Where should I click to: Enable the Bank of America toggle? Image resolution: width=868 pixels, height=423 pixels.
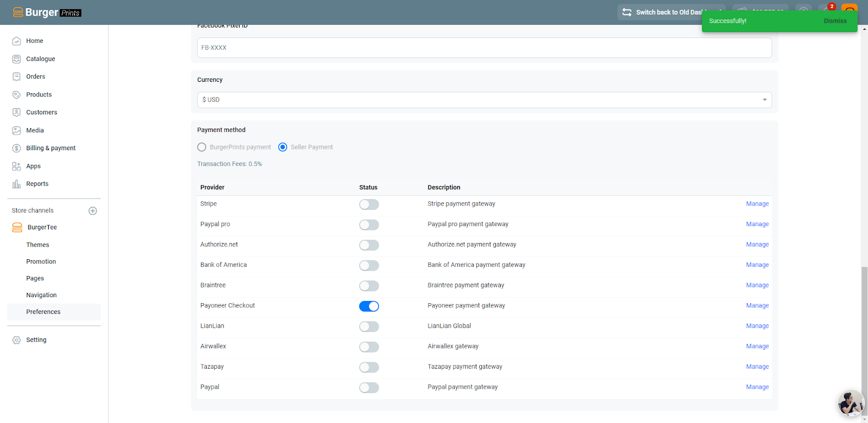pos(369,265)
